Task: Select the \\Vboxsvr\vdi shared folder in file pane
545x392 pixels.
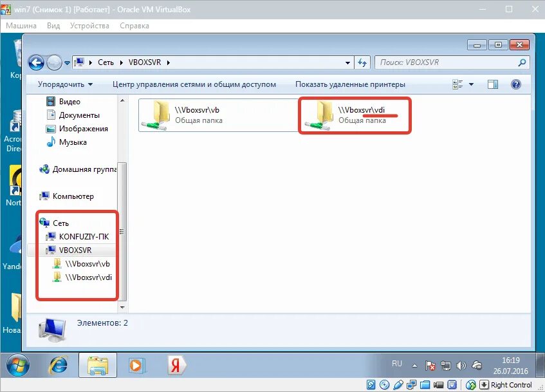Action: coord(355,115)
